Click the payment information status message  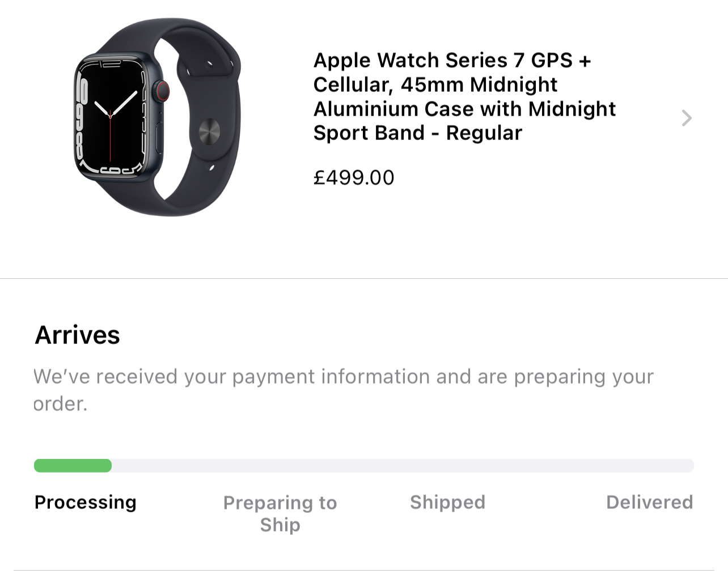click(x=343, y=390)
